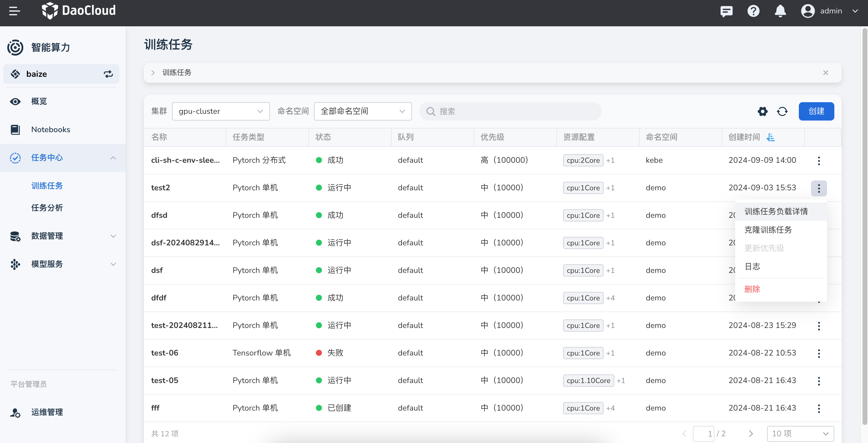Viewport: 868px width, 443px height.
Task: Choose 日志 from the context menu
Action: pyautogui.click(x=781, y=266)
